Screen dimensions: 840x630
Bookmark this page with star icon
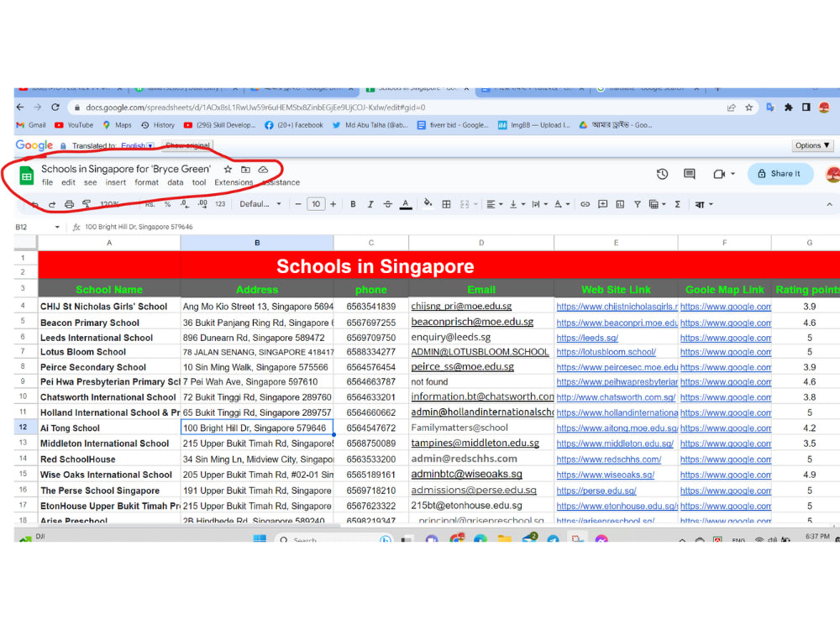749,108
